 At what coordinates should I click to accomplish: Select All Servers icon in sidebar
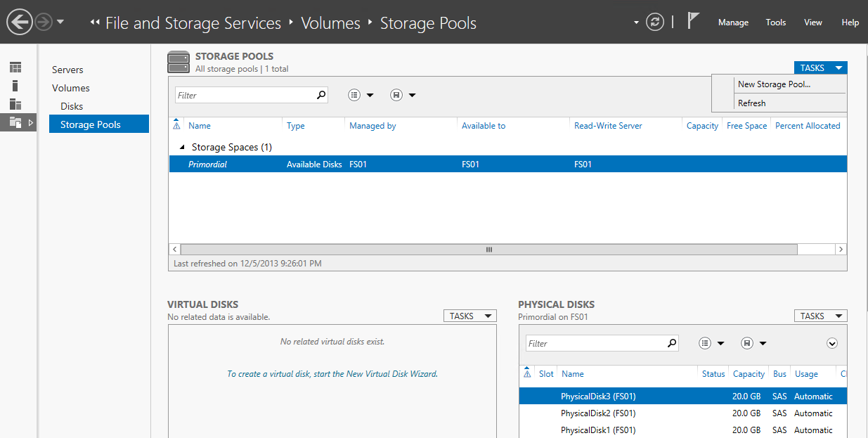coord(15,104)
